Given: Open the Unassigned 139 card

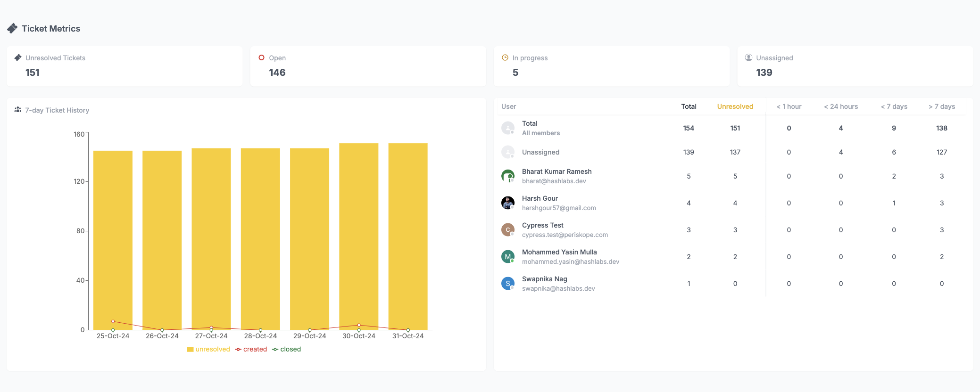Looking at the screenshot, I should (855, 66).
